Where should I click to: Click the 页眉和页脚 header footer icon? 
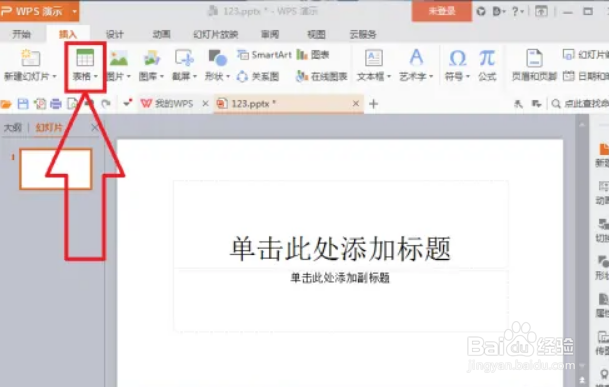click(x=534, y=58)
